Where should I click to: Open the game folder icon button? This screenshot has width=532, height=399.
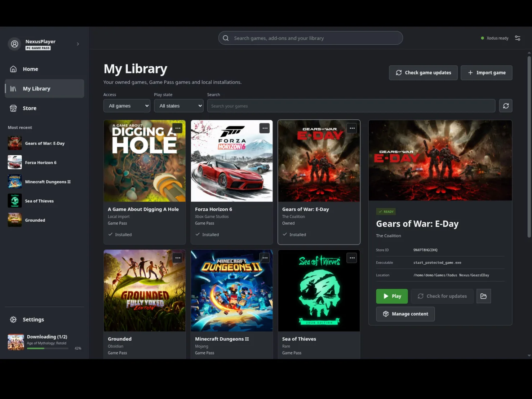pyautogui.click(x=483, y=296)
